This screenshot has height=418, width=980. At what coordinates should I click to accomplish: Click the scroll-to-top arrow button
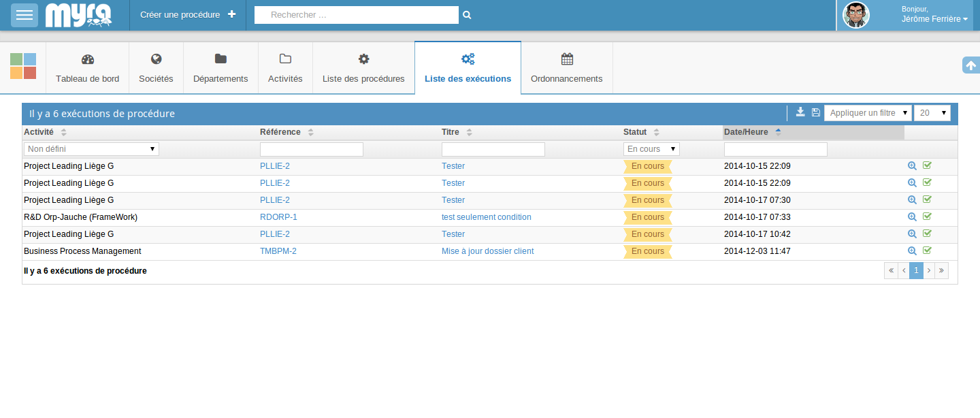click(971, 65)
